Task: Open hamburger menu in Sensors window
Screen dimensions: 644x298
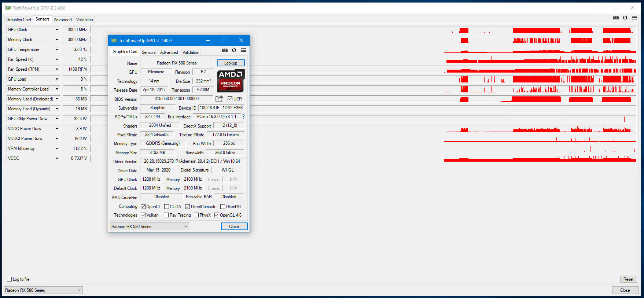Action: pyautogui.click(x=634, y=18)
